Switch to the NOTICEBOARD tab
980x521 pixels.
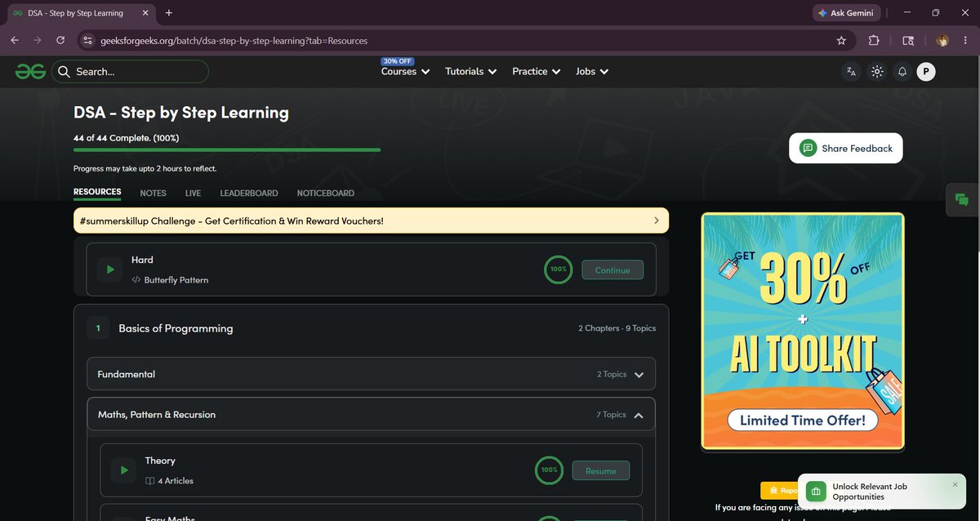(326, 194)
